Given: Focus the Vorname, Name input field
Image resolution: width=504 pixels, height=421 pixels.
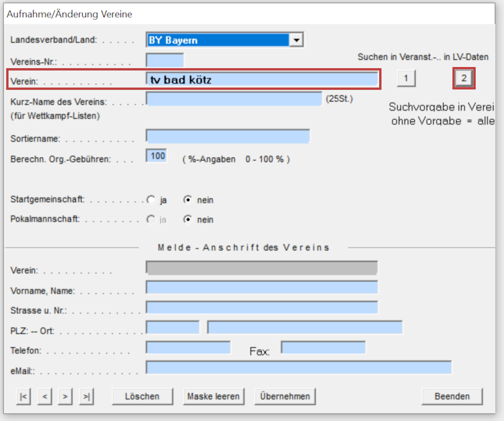Looking at the screenshot, I should click(x=262, y=287).
